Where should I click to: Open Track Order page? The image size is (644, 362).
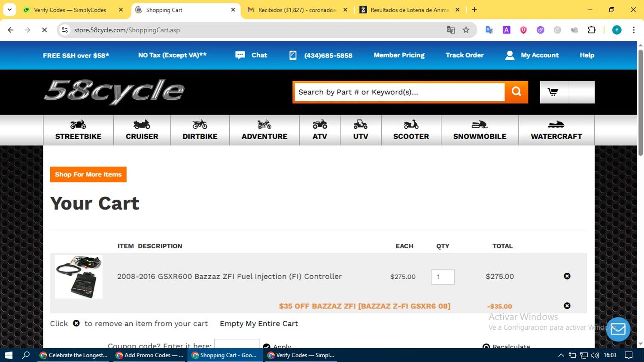465,55
